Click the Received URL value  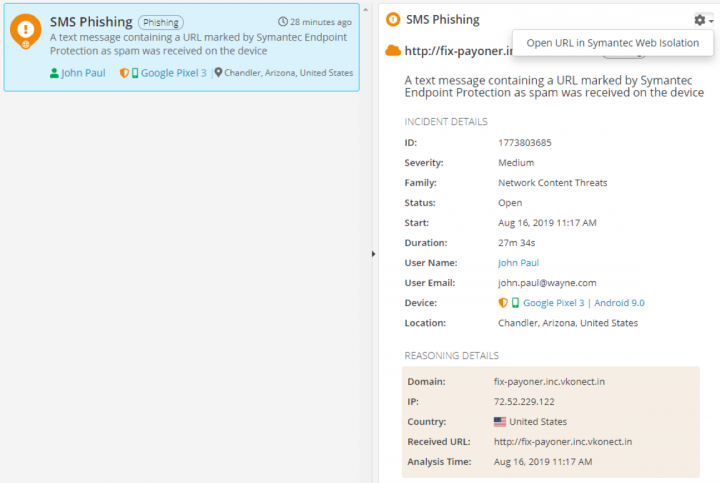563,442
